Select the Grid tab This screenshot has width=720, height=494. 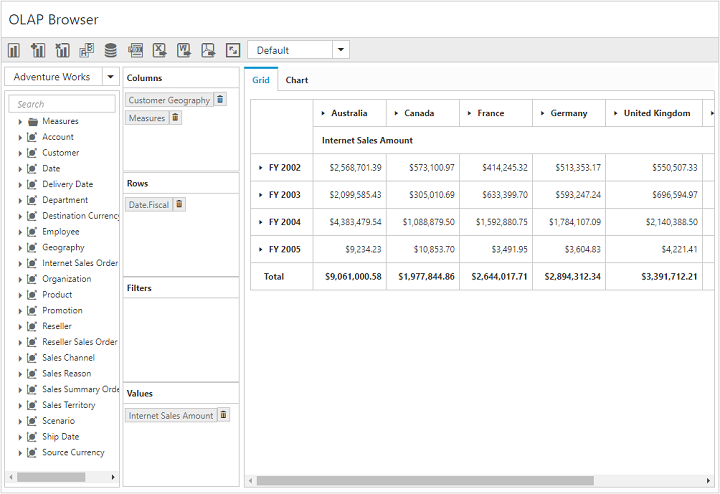coord(260,80)
